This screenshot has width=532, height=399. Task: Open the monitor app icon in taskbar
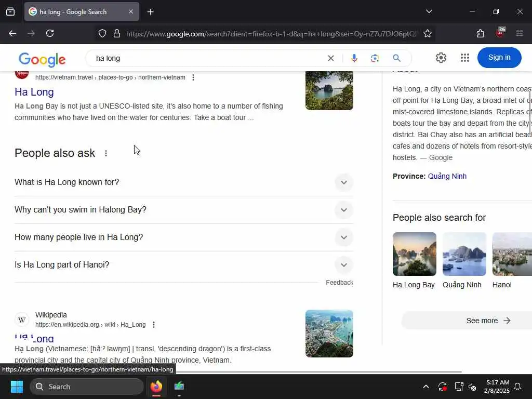179,387
